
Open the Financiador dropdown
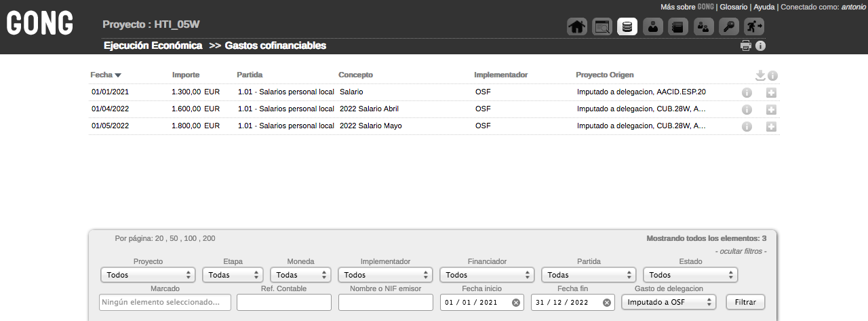tap(487, 275)
